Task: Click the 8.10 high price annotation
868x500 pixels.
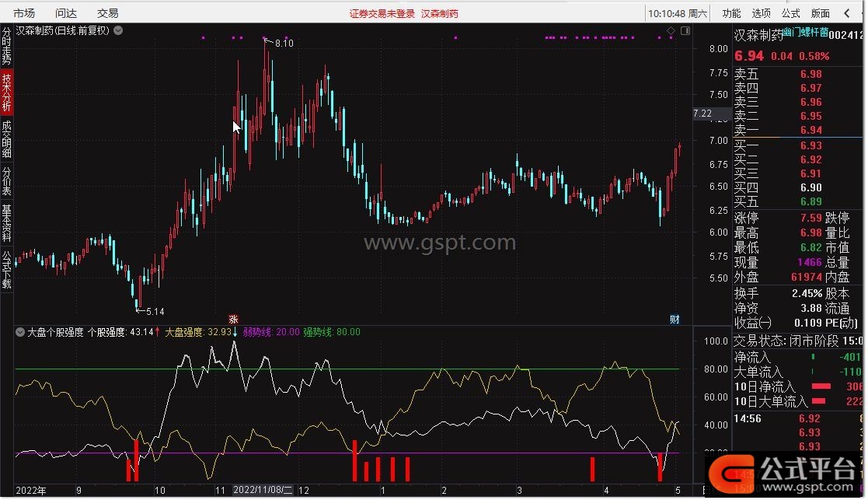Action: [284, 44]
